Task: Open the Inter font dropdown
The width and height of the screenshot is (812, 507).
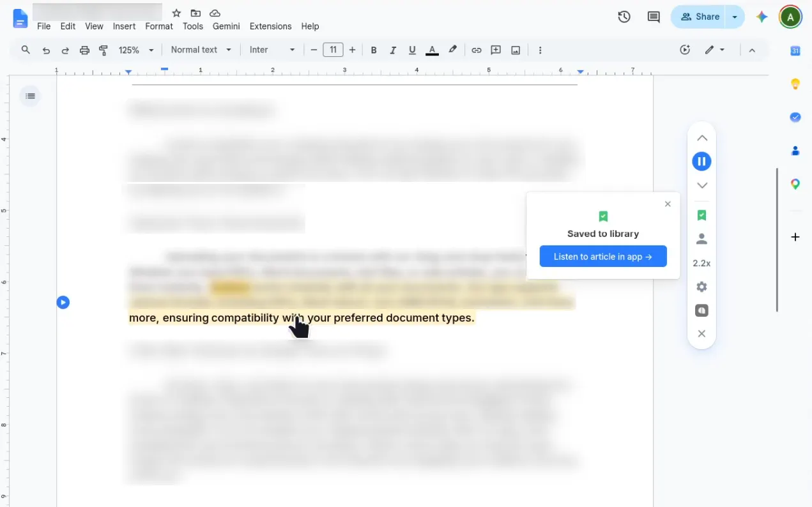Action: pyautogui.click(x=272, y=50)
